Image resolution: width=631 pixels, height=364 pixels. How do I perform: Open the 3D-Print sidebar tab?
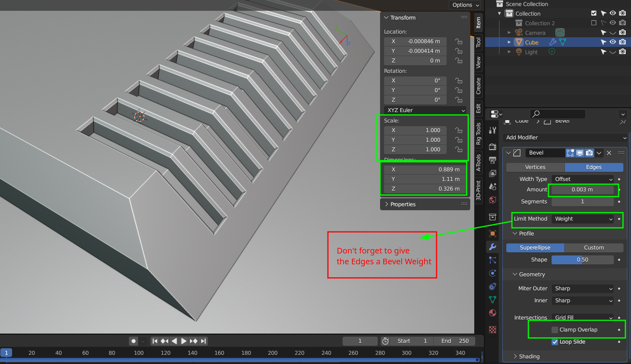click(478, 190)
